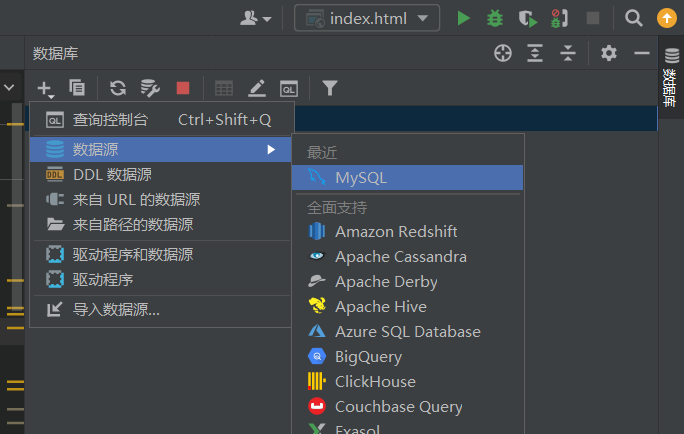Open database panel gear settings

[609, 53]
